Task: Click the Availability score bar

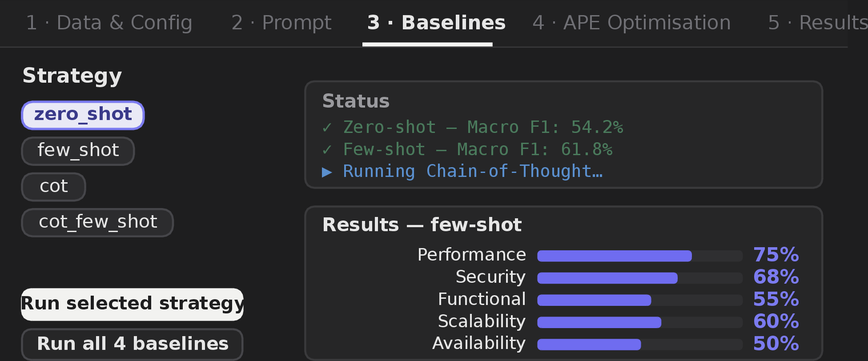Action: [640, 345]
